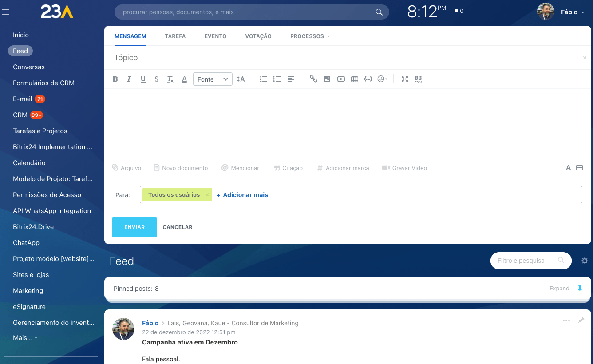Insert an image into the message
The width and height of the screenshot is (593, 364).
(x=327, y=79)
